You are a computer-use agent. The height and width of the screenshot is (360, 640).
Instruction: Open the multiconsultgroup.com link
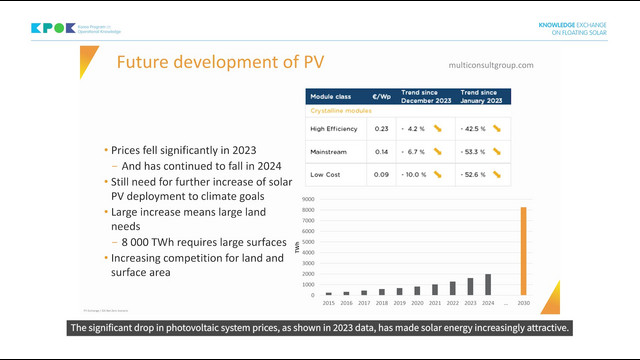point(491,65)
